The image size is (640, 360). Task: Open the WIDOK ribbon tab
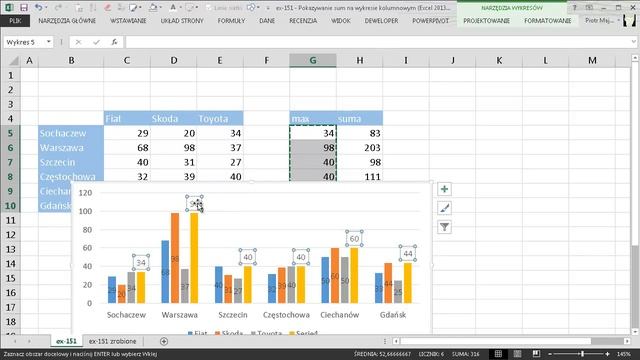coord(341,20)
